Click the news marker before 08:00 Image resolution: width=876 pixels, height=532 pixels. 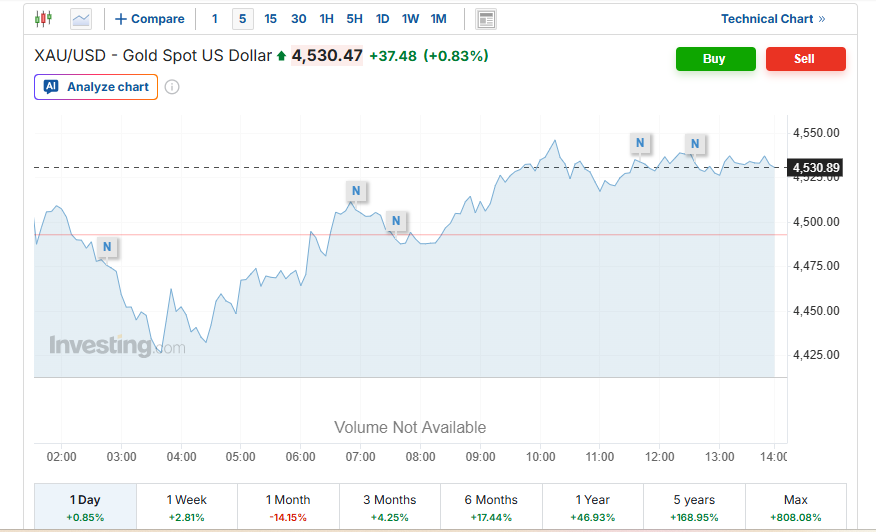point(396,221)
